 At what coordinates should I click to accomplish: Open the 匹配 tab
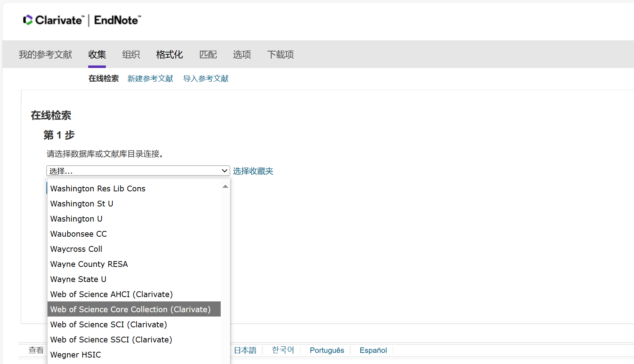click(208, 54)
